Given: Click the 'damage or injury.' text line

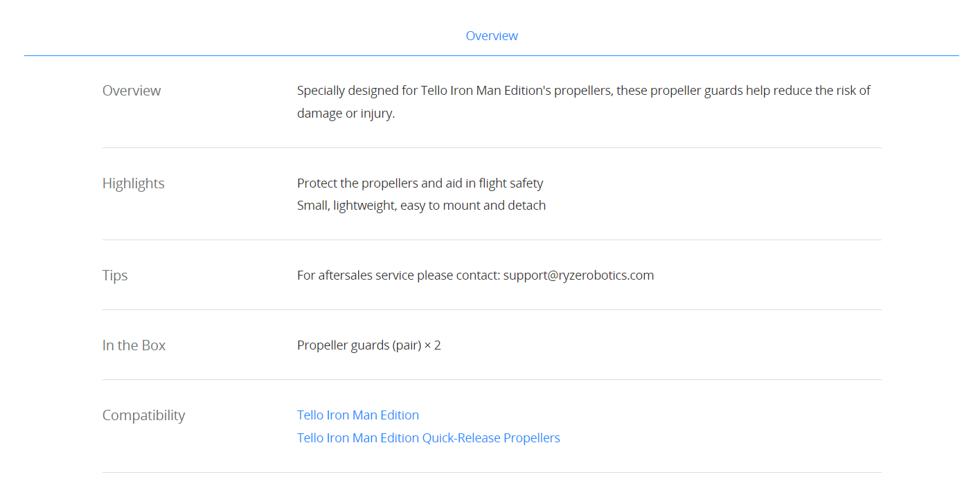Looking at the screenshot, I should (346, 114).
